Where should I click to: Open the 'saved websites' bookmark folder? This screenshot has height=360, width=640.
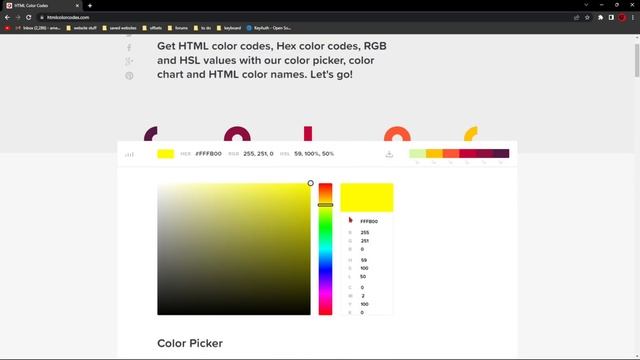click(119, 28)
